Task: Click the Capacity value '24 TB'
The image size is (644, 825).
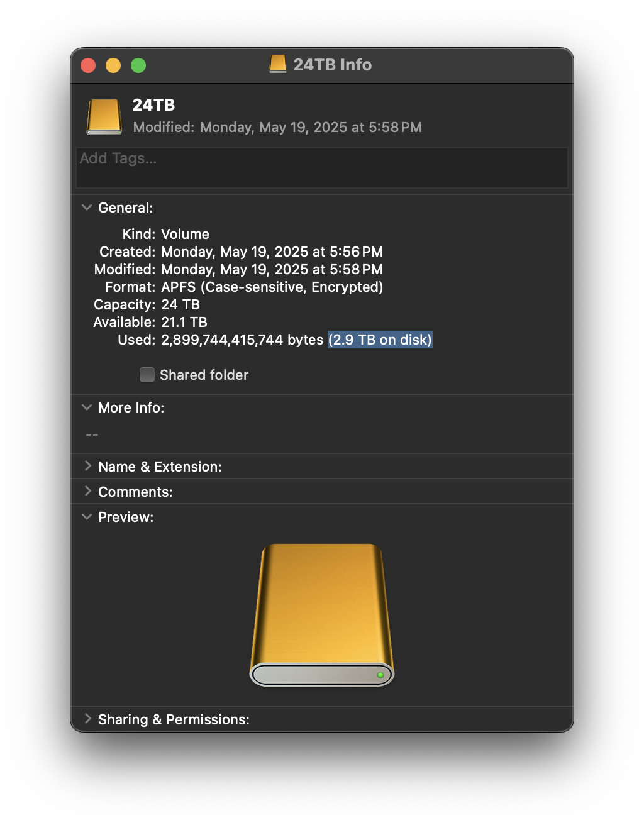Action: click(180, 304)
